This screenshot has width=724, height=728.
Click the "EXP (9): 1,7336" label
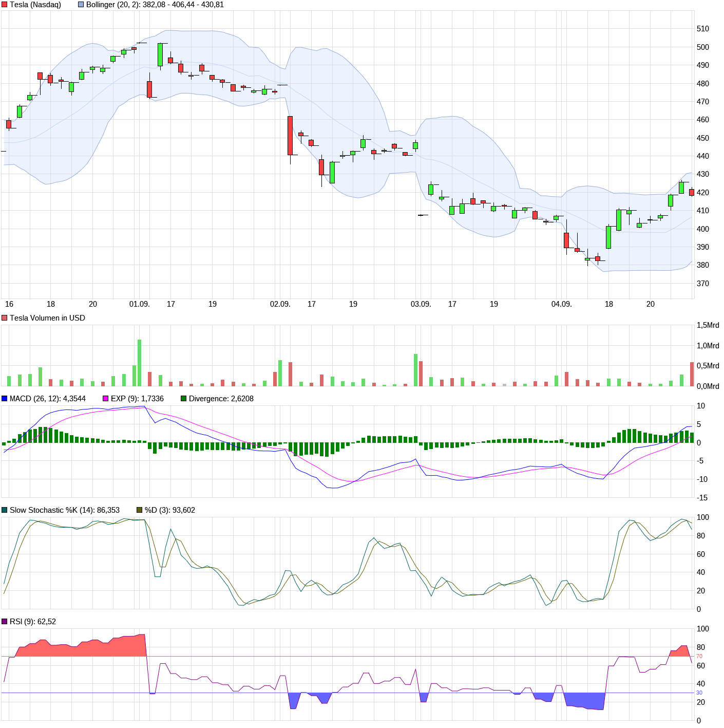tap(137, 399)
